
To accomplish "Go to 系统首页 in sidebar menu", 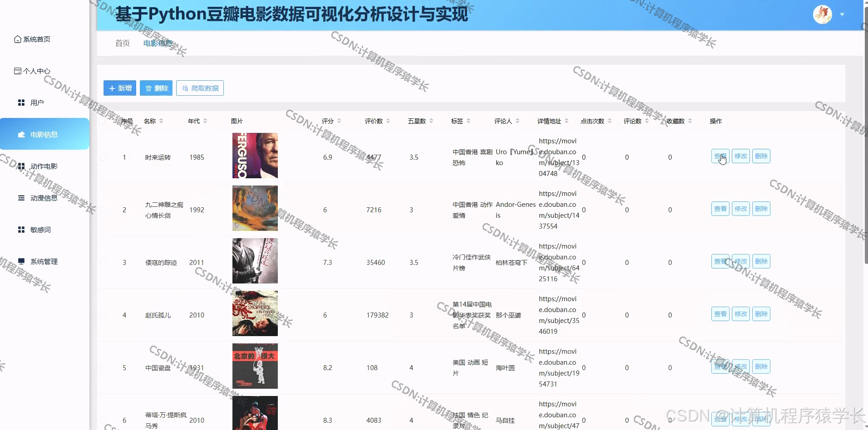I will tap(37, 39).
